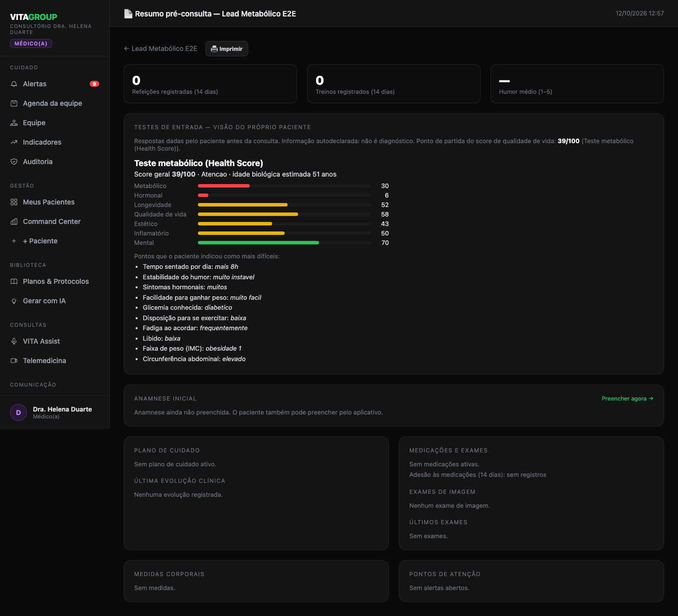Open VITA Assist
This screenshot has height=616, width=678.
click(x=55, y=341)
